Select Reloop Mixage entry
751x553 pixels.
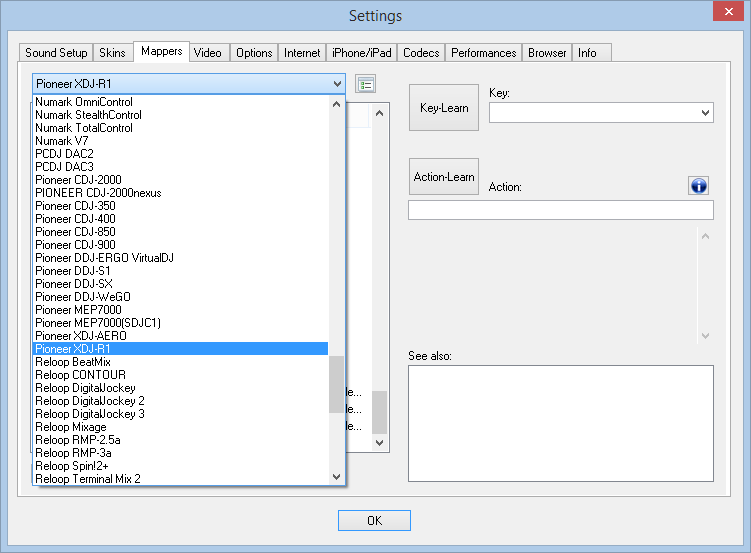[181, 427]
